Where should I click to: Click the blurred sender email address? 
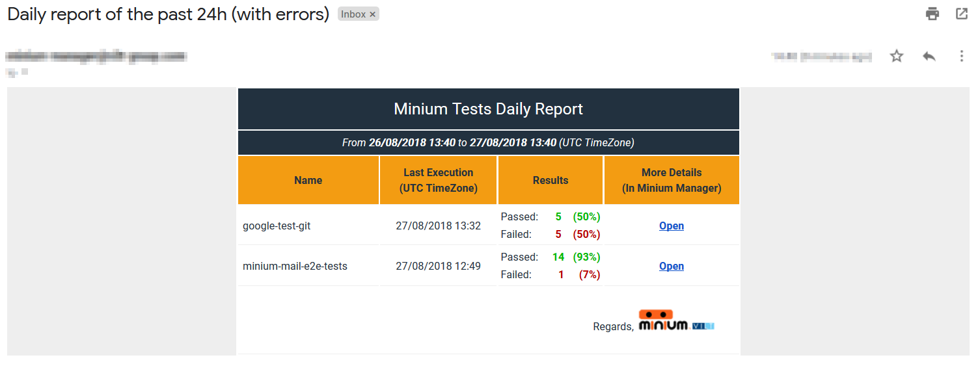[96, 57]
